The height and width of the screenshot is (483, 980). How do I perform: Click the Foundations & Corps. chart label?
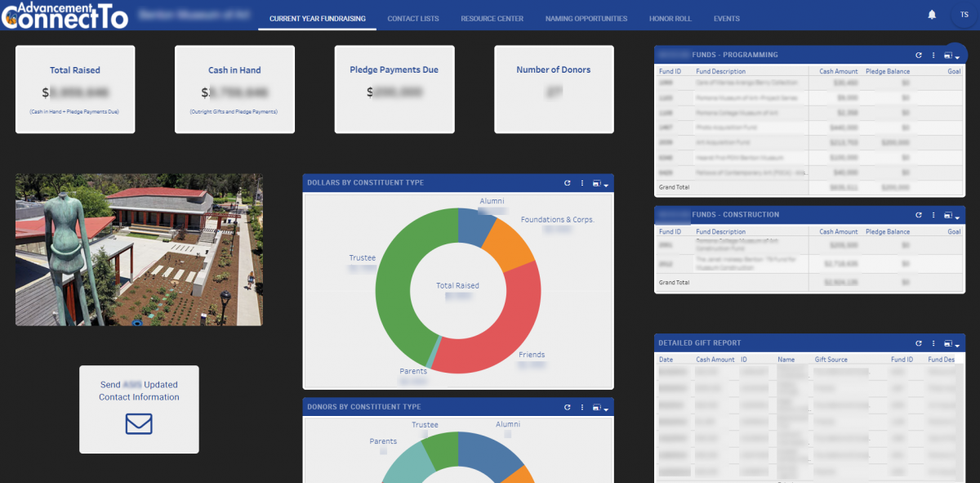[558, 220]
